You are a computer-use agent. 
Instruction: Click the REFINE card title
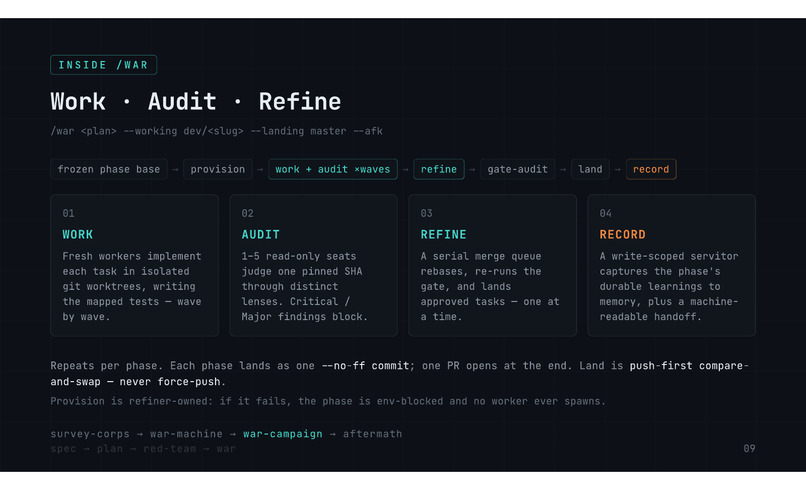click(x=444, y=234)
